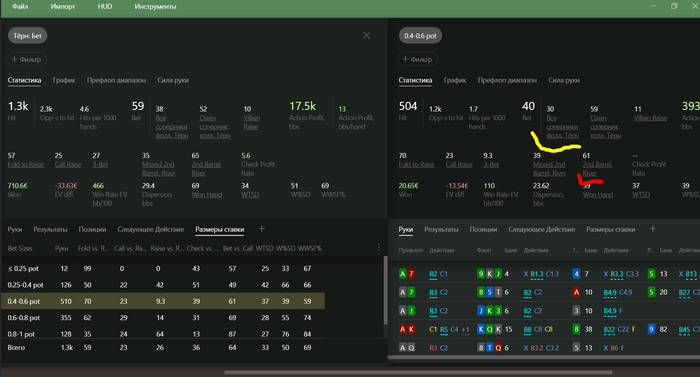Image resolution: width=700 pixels, height=377 pixels.
Task: Open the A7 hand with 85T flop
Action: 548,293
